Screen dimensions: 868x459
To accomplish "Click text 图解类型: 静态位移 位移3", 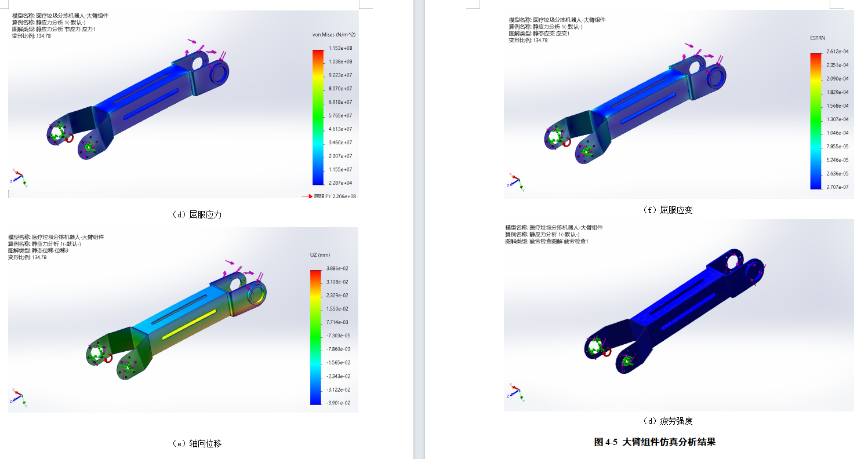I will (38, 250).
